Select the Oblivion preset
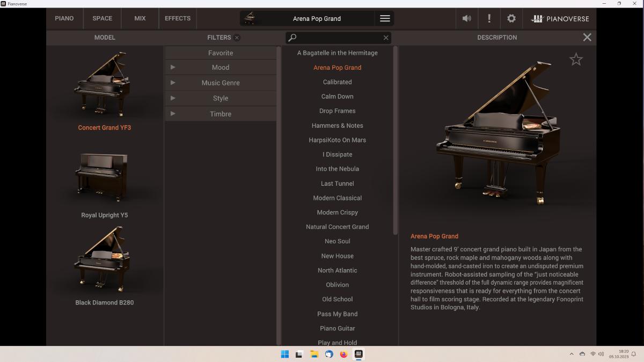The image size is (644, 362). point(338,285)
